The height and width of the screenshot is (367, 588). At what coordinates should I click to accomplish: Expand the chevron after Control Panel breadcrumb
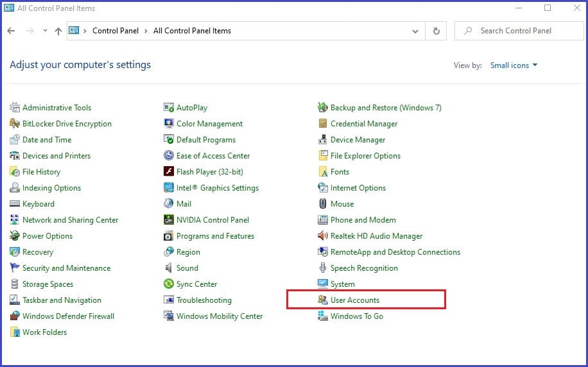coord(146,31)
